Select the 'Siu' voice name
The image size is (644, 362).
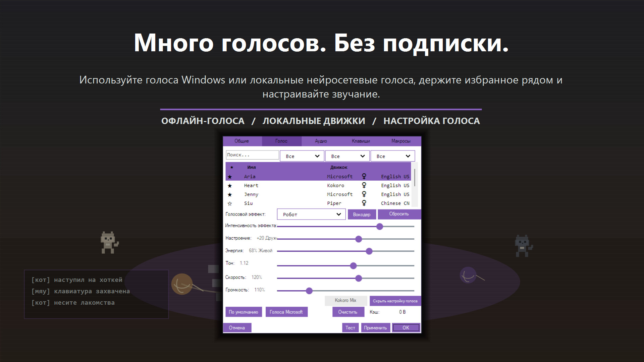coord(249,203)
